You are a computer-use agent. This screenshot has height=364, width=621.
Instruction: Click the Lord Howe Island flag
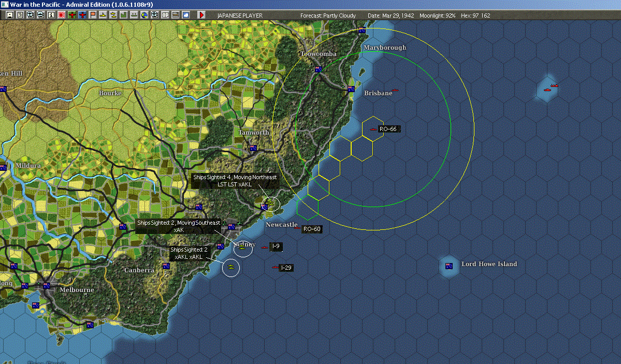(449, 266)
